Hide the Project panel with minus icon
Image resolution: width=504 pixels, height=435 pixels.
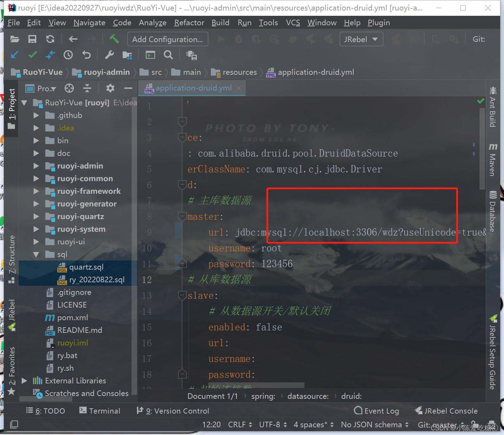coord(128,88)
